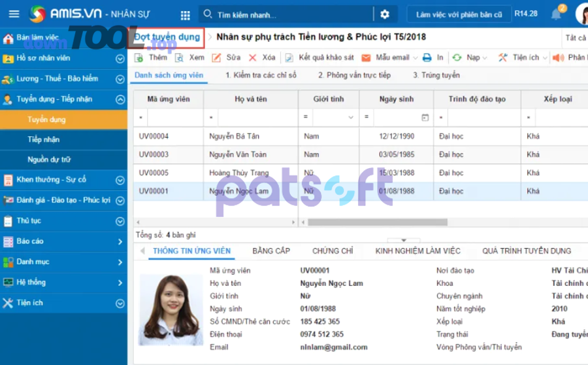Switch to 2. Phỏng vấn trực tiếp tab
This screenshot has height=365, width=588.
(x=354, y=75)
